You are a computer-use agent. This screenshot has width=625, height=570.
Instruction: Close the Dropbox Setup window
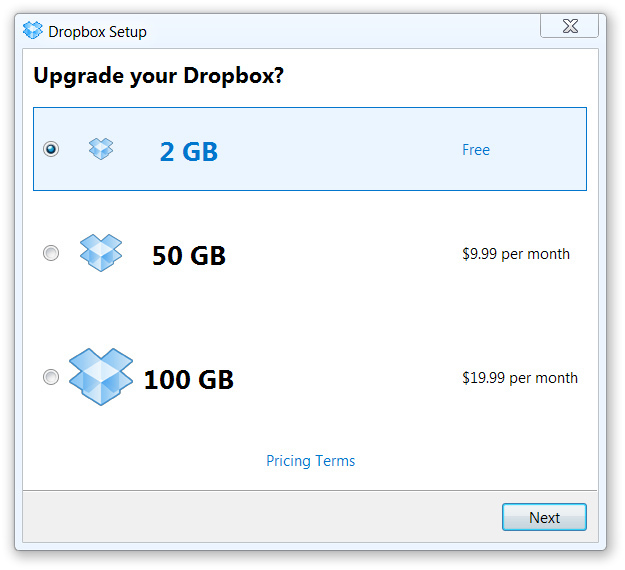[569, 26]
